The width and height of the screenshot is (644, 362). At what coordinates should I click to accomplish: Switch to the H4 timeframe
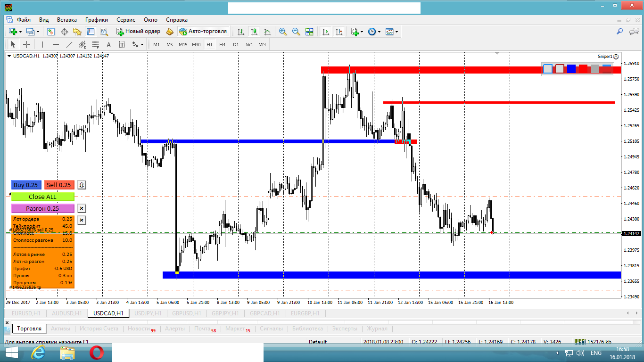(223, 44)
